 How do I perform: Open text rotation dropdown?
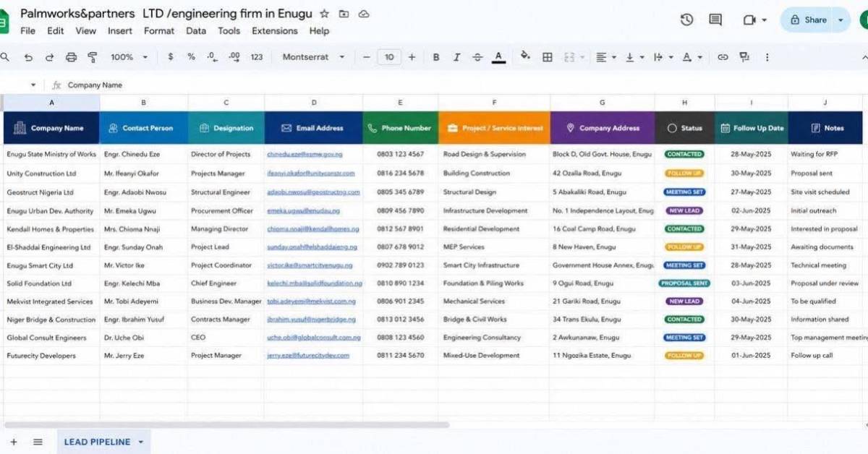(692, 57)
